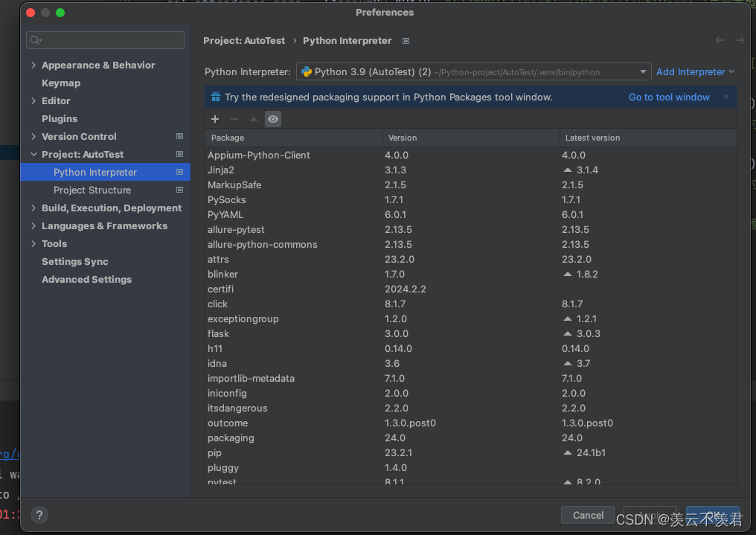Click the search magnifier icon in sidebar

tap(36, 40)
